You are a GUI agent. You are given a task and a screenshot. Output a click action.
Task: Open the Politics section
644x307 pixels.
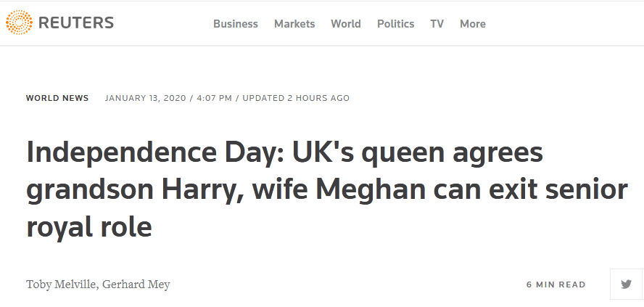[x=395, y=24]
